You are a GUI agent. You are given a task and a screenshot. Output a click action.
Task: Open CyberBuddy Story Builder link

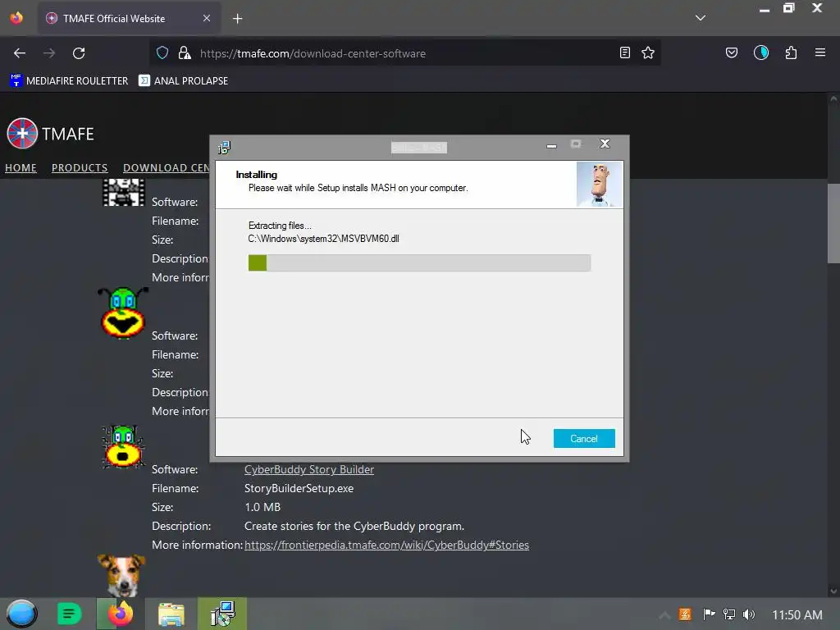pos(309,469)
